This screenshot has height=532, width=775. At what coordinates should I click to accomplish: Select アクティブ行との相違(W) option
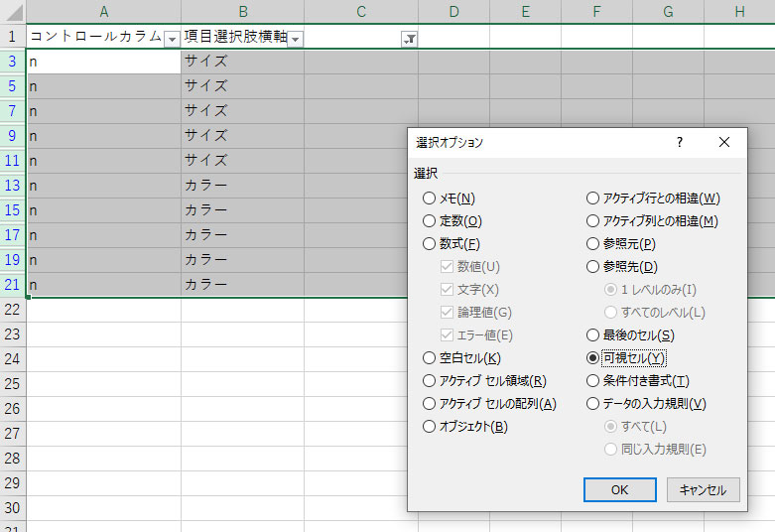coord(593,199)
